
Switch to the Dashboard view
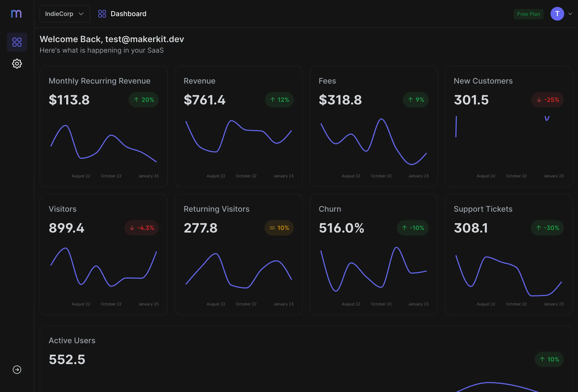tap(128, 14)
